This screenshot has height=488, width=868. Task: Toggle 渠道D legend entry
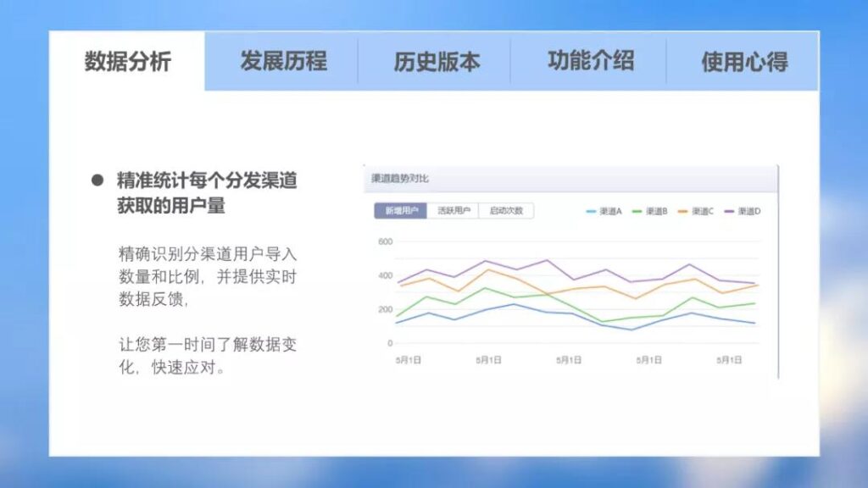(x=743, y=211)
